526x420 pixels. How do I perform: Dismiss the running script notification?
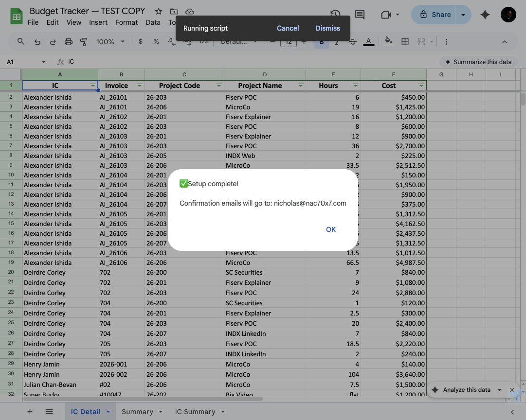coord(327,28)
